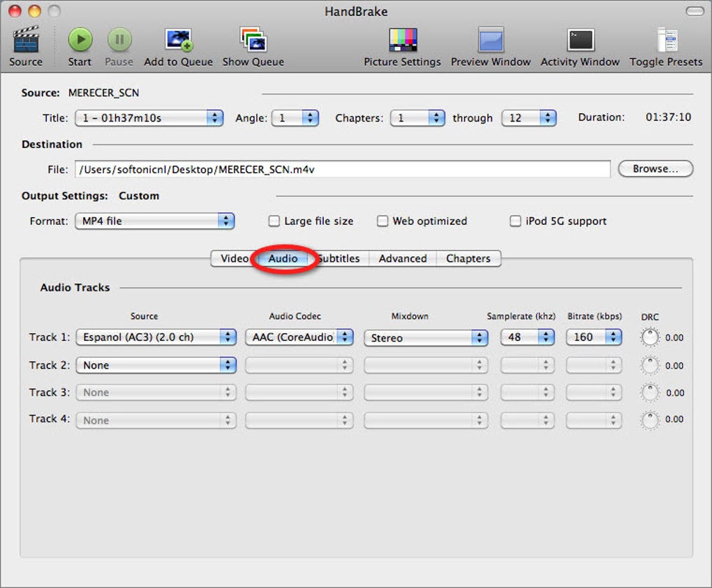This screenshot has width=712, height=588.
Task: Adjust Track 4 DRC knob
Action: point(650,420)
